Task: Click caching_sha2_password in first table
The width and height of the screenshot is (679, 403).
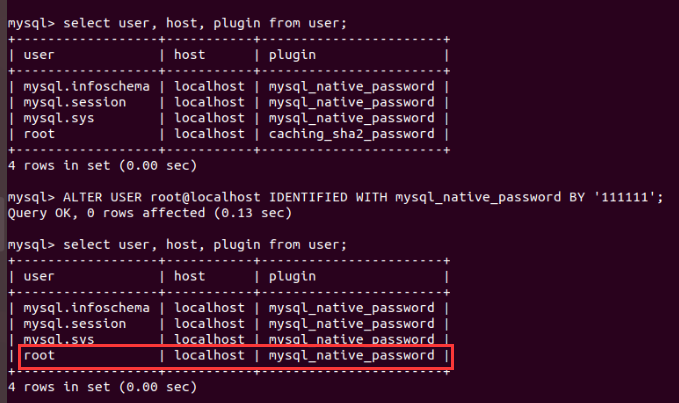Action: click(351, 134)
